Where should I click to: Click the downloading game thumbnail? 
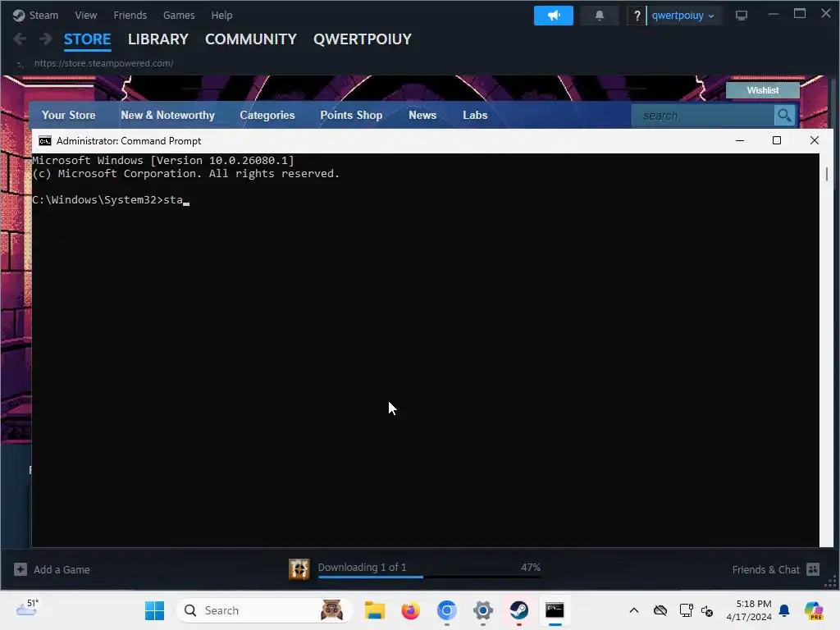tap(299, 569)
